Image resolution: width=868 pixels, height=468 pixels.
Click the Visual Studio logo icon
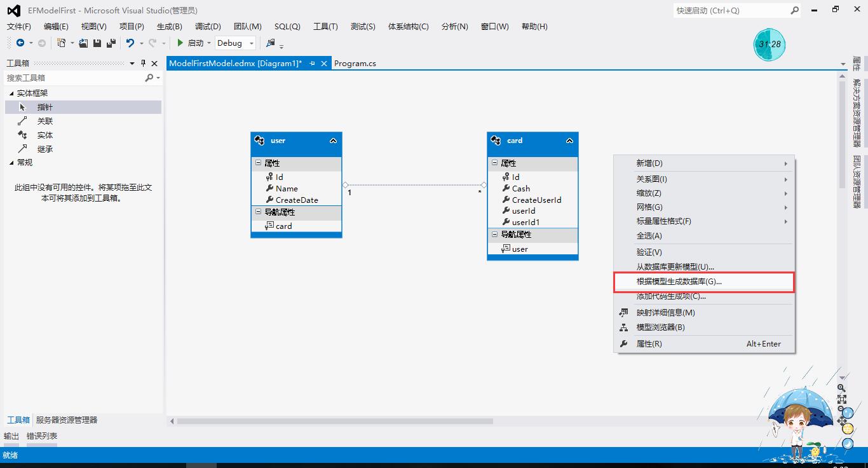(13, 10)
